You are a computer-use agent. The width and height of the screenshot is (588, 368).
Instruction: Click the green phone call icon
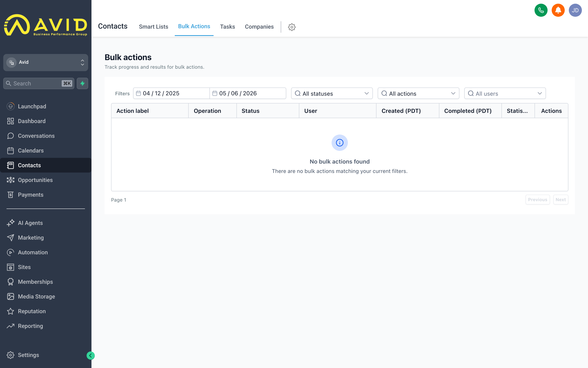[541, 10]
